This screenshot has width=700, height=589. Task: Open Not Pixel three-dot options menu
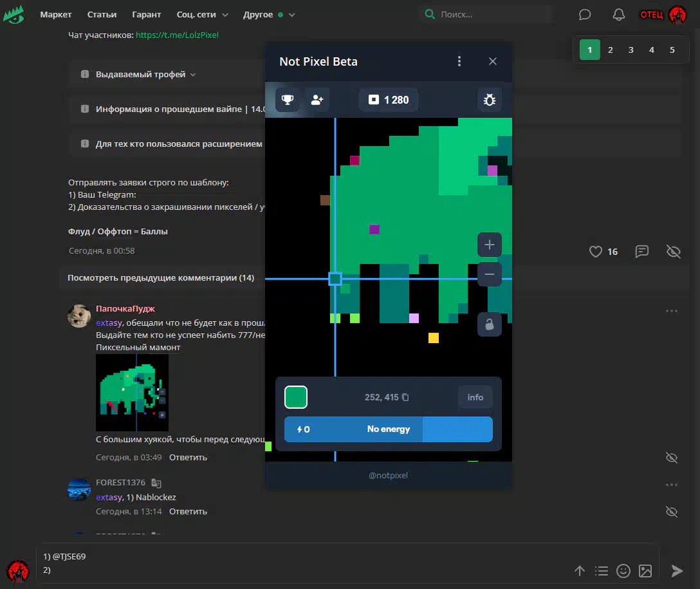459,61
